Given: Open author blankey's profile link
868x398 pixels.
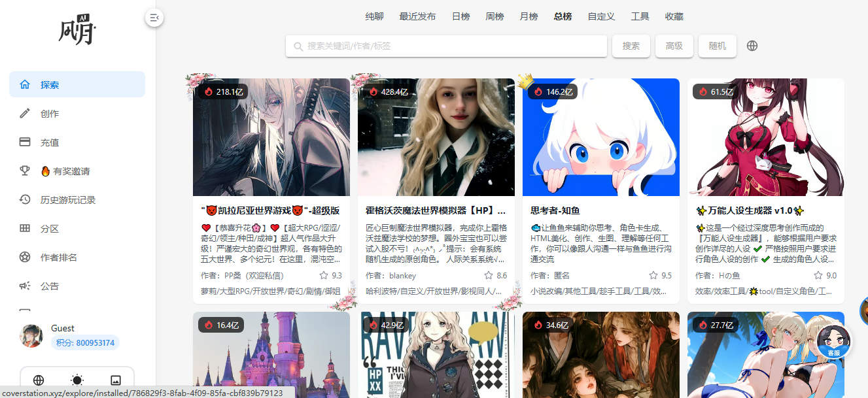Looking at the screenshot, I should (402, 275).
